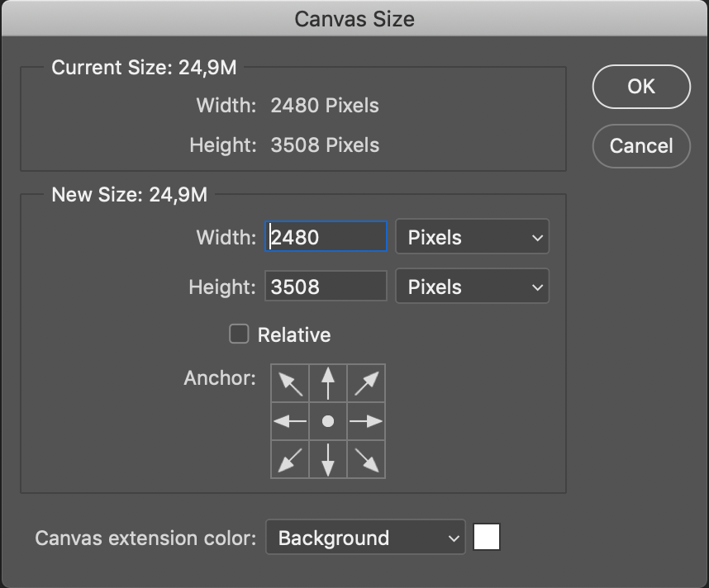Viewport: 709px width, 588px height.
Task: Set anchor to middle-right arrow
Action: click(366, 421)
